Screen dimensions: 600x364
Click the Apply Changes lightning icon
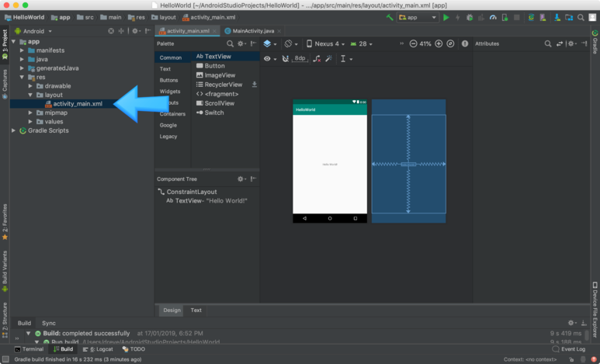point(458,17)
